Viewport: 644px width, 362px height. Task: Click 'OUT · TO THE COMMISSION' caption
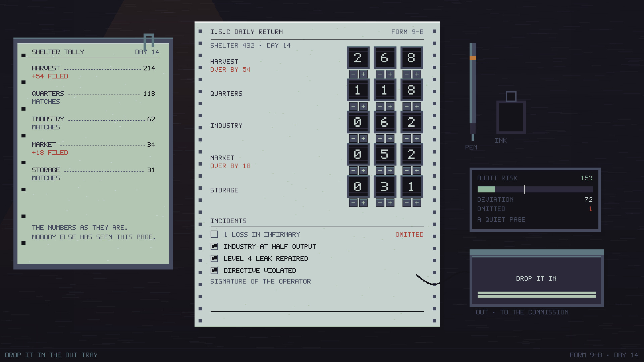pyautogui.click(x=522, y=312)
